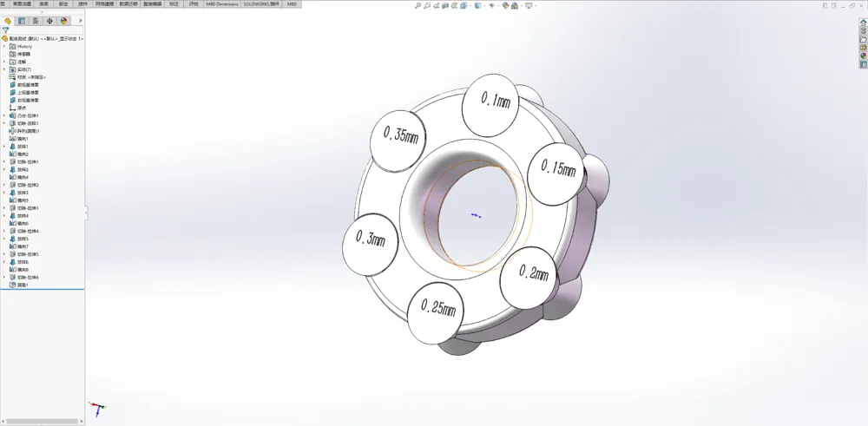Collapse feature panel using side handle
The image size is (868, 426).
point(86,213)
